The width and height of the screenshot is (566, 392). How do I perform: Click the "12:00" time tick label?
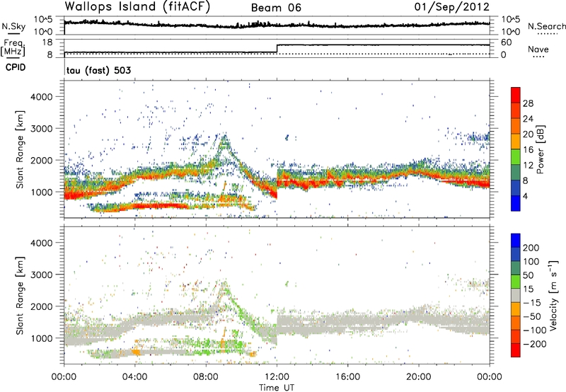click(277, 377)
